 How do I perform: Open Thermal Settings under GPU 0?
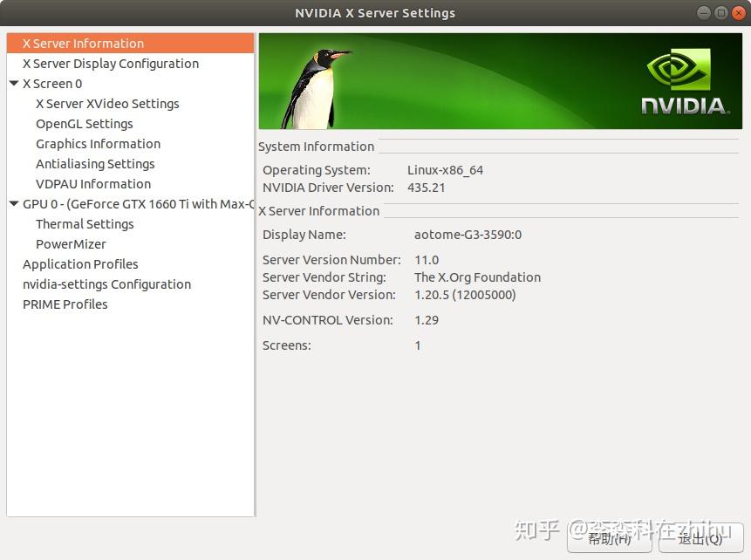(85, 223)
